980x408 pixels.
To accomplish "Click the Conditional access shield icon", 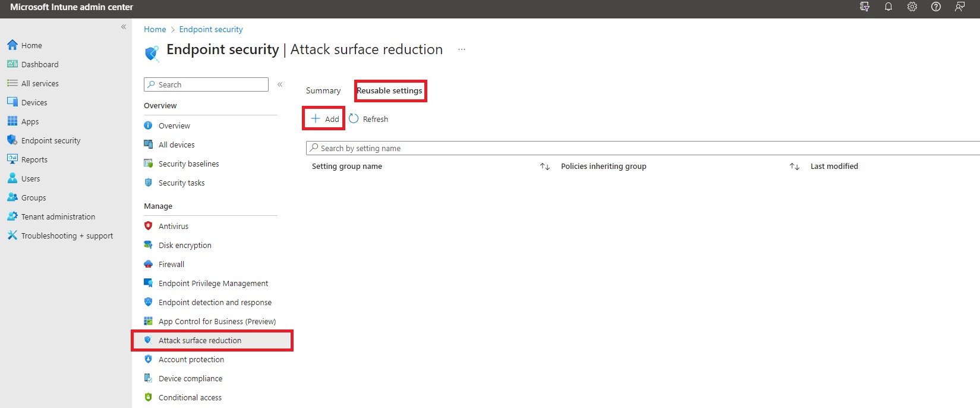I will coord(149,397).
